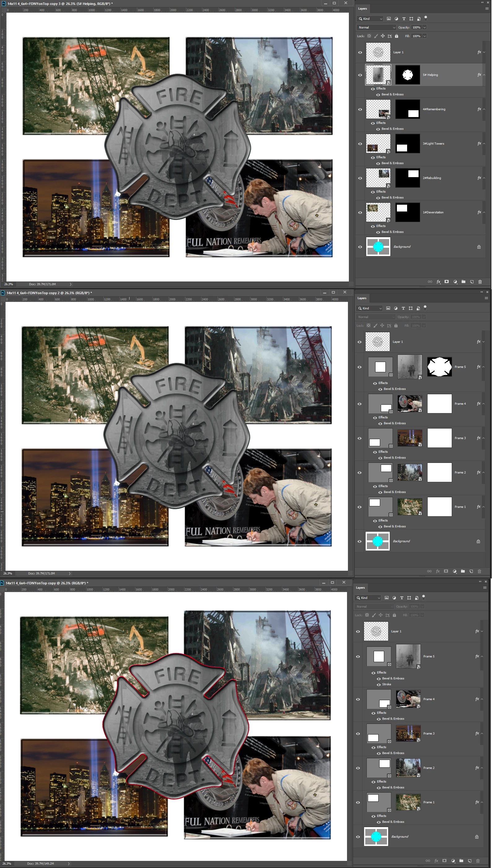Collapse effects of 5# Helping layer
The width and height of the screenshot is (492, 868).
[x=484, y=75]
